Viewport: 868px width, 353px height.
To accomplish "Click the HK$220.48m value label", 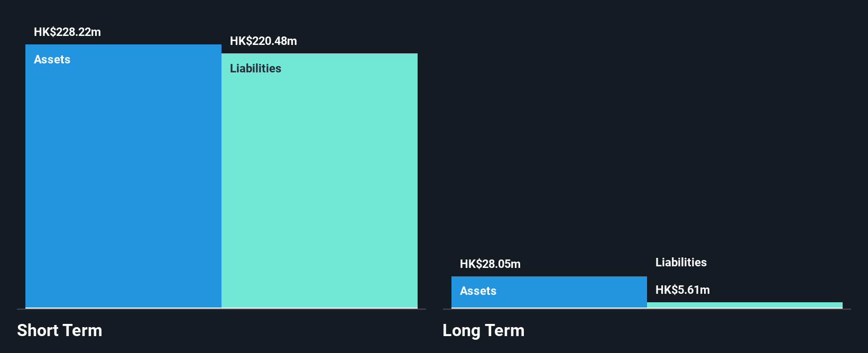I will [x=263, y=41].
